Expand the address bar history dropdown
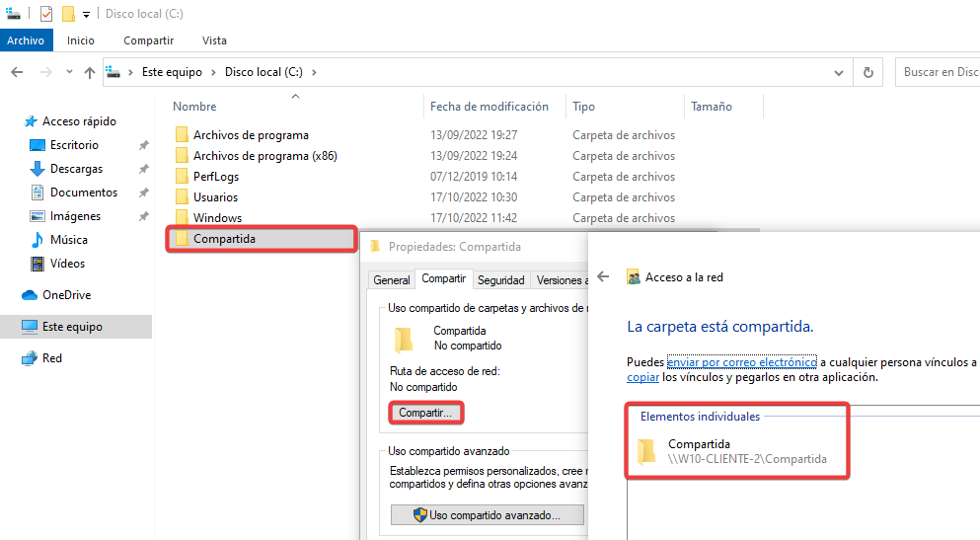 point(838,72)
